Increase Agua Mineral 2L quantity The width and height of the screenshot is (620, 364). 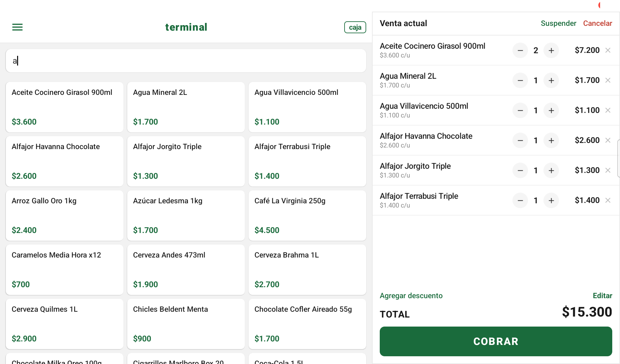tap(551, 80)
